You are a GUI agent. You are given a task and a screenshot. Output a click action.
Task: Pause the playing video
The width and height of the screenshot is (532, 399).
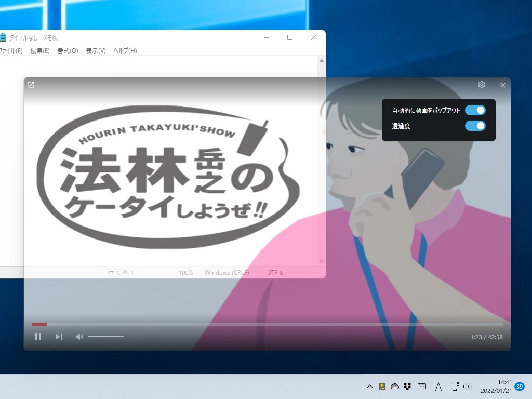click(x=38, y=336)
